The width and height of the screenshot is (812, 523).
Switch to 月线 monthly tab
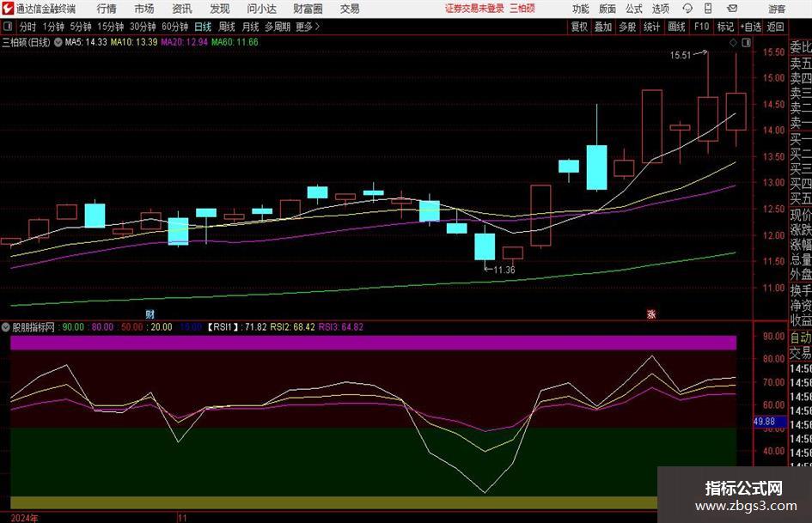click(251, 27)
